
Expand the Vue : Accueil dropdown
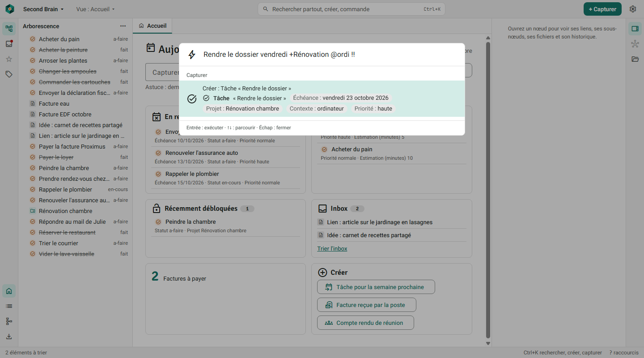pyautogui.click(x=96, y=9)
